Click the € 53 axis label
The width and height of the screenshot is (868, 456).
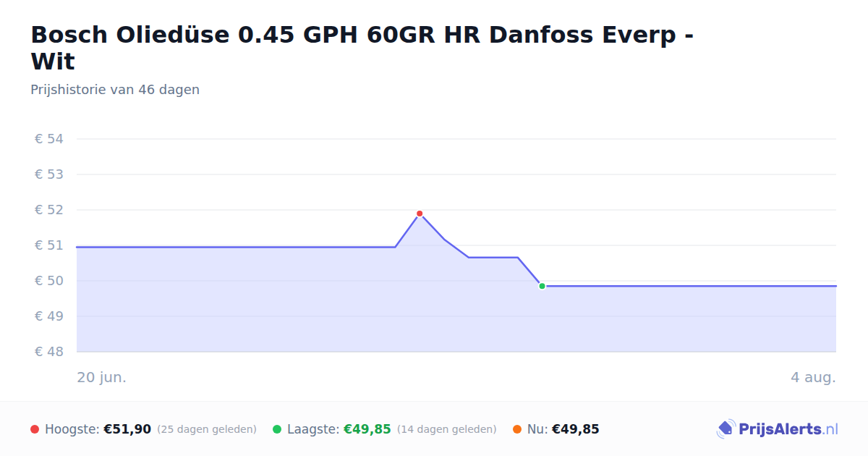coord(49,174)
